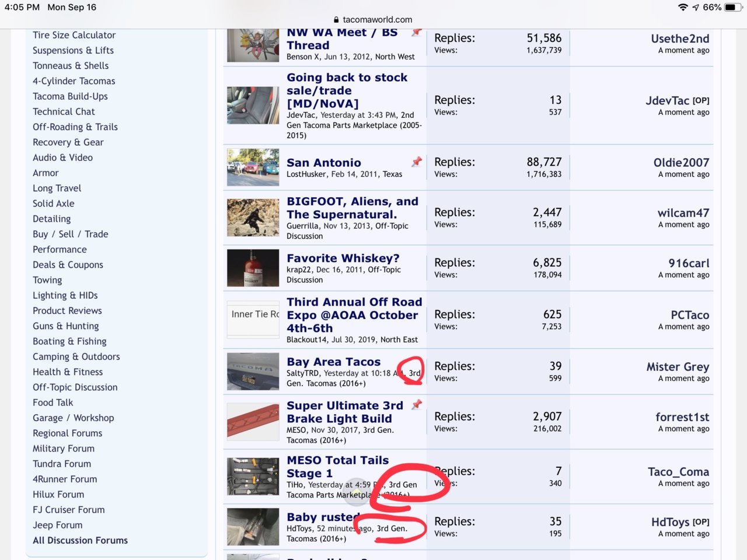
Task: Click the pin icon on Super Ultimate thread
Action: coord(417,404)
